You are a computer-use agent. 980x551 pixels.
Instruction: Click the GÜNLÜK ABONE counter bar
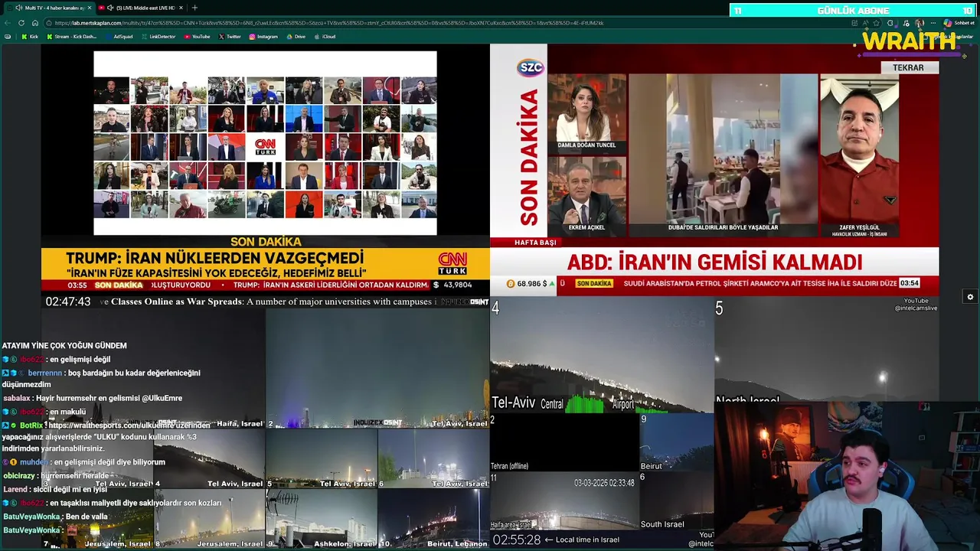pos(853,11)
